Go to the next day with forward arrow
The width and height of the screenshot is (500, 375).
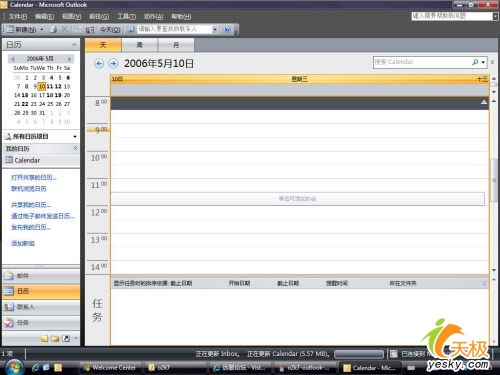(113, 64)
